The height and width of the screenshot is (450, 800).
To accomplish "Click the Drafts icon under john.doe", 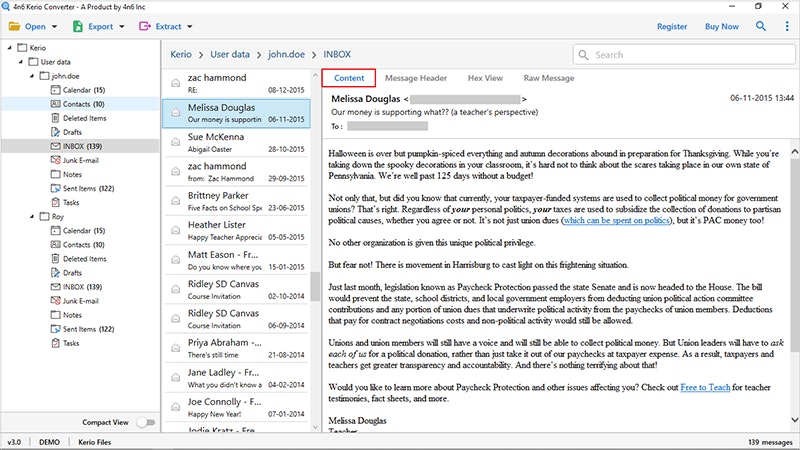I will point(56,132).
